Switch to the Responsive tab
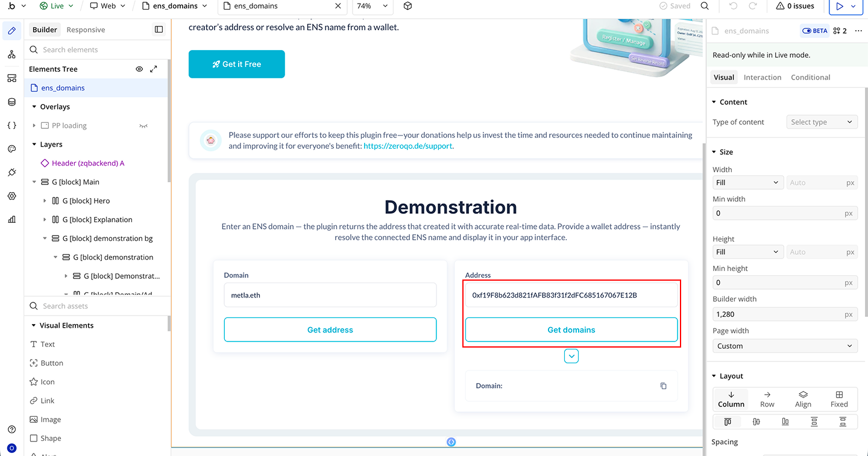 pyautogui.click(x=86, y=30)
